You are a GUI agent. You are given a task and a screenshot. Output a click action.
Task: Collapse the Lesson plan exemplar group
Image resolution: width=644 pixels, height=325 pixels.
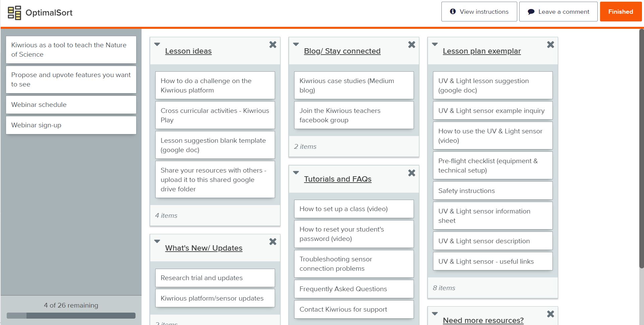click(x=435, y=44)
